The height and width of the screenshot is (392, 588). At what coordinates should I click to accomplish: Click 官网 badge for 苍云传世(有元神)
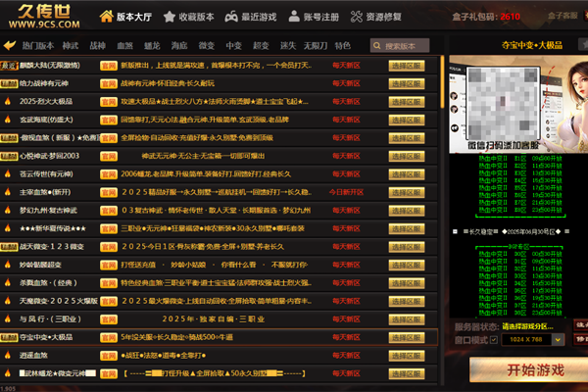coord(109,173)
